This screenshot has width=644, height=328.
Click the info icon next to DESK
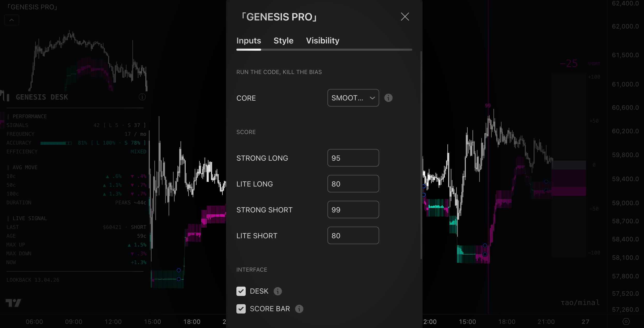278,291
